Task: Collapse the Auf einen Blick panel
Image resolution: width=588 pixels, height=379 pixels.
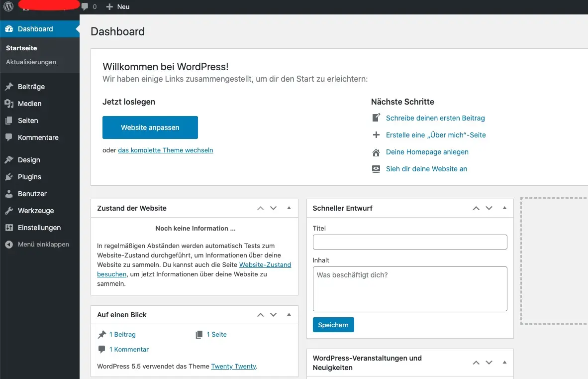Action: [289, 314]
